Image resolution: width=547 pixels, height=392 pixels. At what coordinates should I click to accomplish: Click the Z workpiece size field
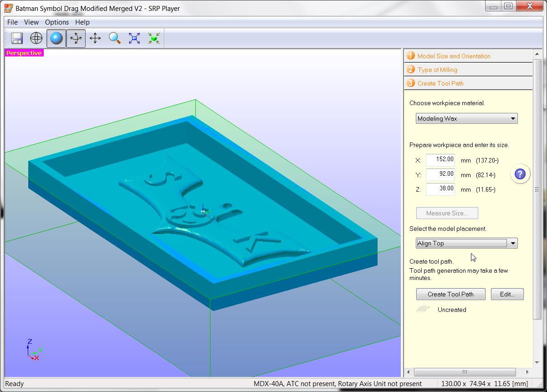(x=440, y=189)
